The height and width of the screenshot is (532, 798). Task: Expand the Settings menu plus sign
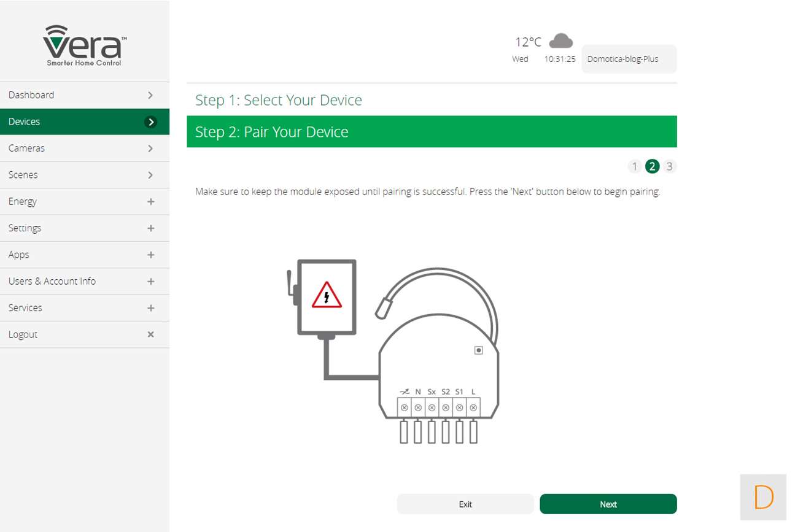(150, 228)
